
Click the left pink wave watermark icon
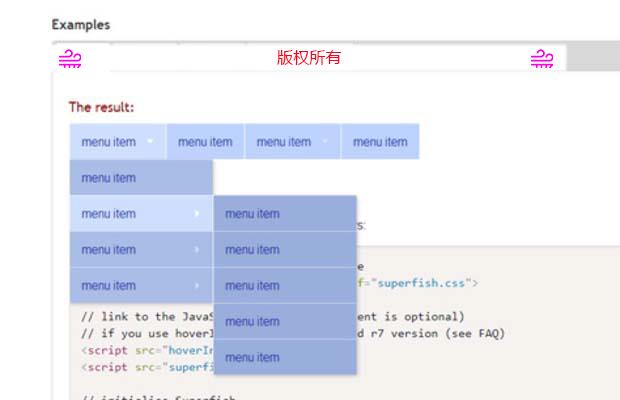pos(69,59)
